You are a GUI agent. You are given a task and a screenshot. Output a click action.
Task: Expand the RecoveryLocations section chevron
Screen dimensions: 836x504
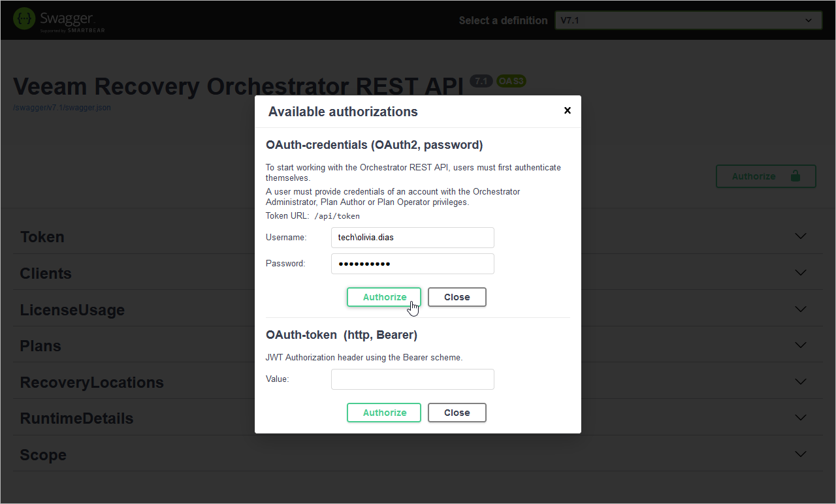click(801, 381)
